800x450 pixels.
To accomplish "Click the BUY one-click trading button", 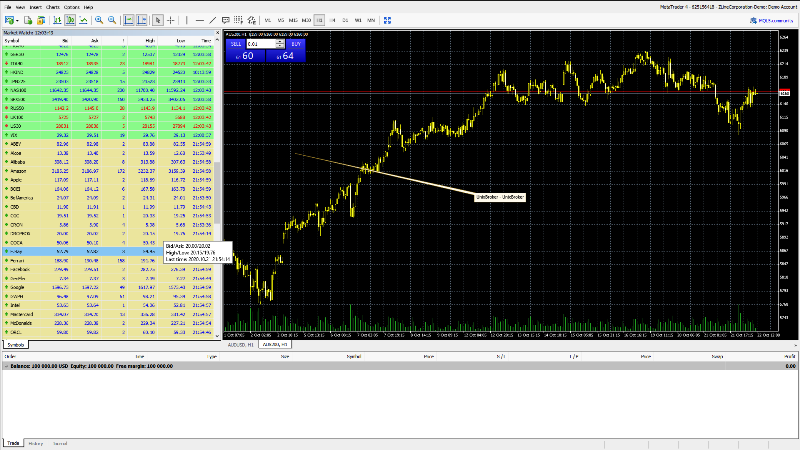I will coord(296,44).
